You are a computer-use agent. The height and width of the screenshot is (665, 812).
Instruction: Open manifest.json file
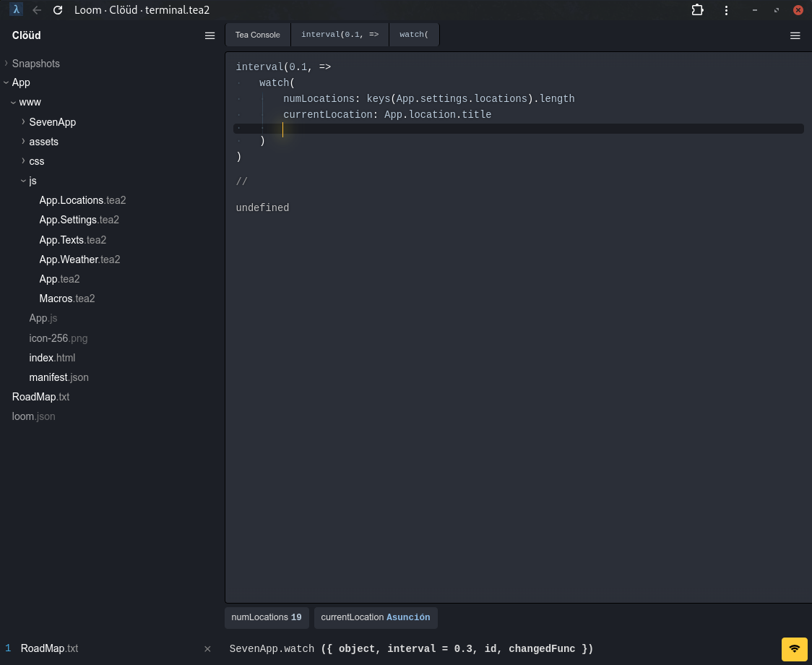point(59,378)
